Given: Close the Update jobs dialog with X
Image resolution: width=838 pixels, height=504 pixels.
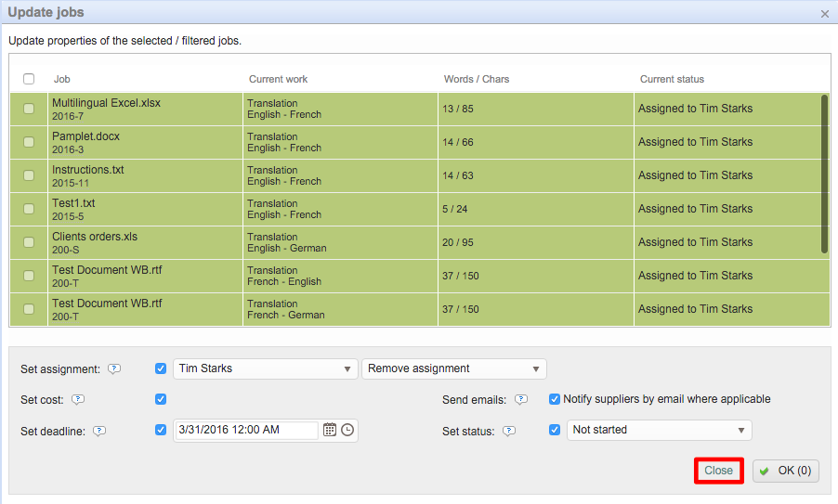Looking at the screenshot, I should click(825, 13).
